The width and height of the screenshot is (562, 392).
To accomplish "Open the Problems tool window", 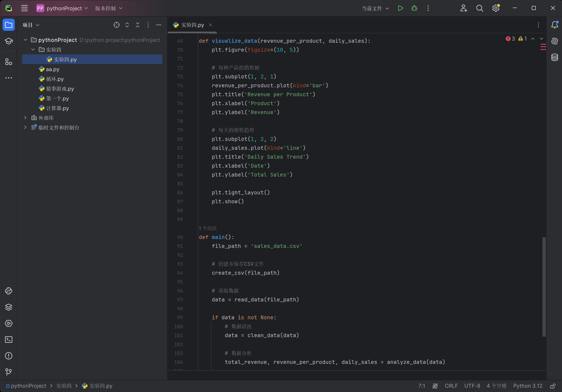I will [9, 356].
